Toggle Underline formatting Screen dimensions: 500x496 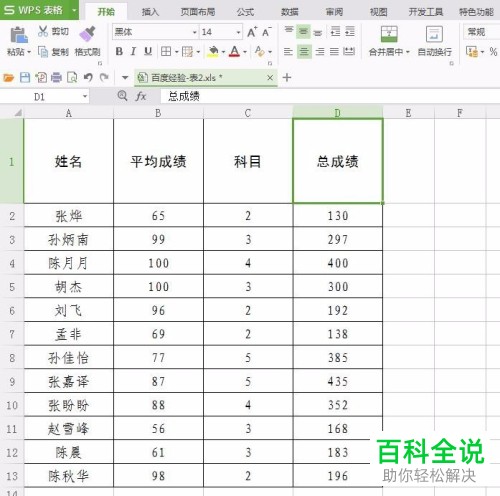148,51
